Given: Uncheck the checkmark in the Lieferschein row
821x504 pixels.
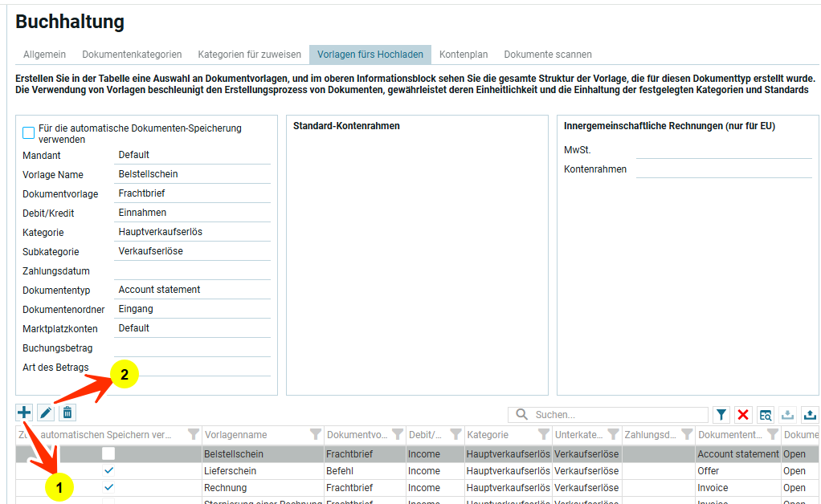Looking at the screenshot, I should (x=108, y=470).
